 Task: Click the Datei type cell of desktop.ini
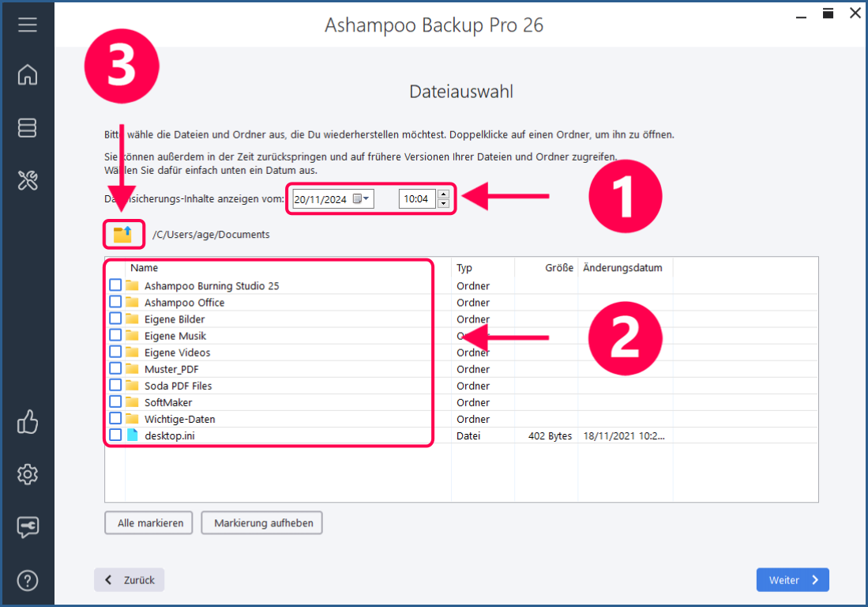468,435
